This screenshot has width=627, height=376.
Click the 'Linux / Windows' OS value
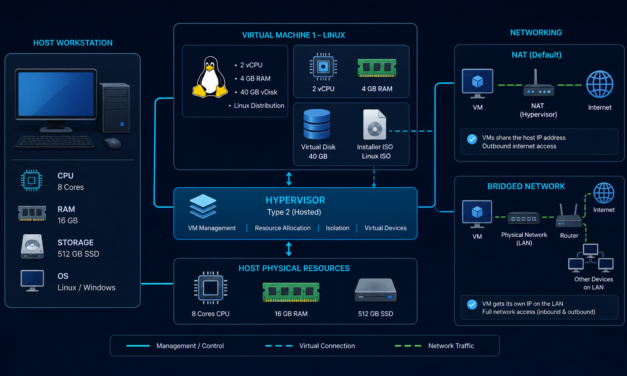(86, 288)
